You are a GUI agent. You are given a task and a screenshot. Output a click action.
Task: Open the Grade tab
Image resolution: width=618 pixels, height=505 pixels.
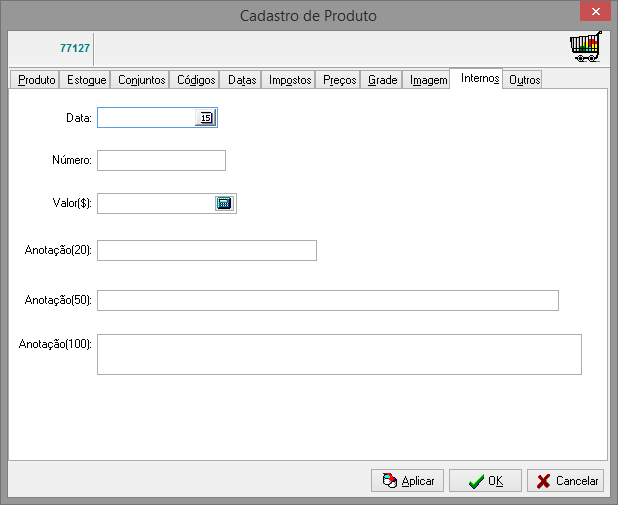click(x=382, y=80)
